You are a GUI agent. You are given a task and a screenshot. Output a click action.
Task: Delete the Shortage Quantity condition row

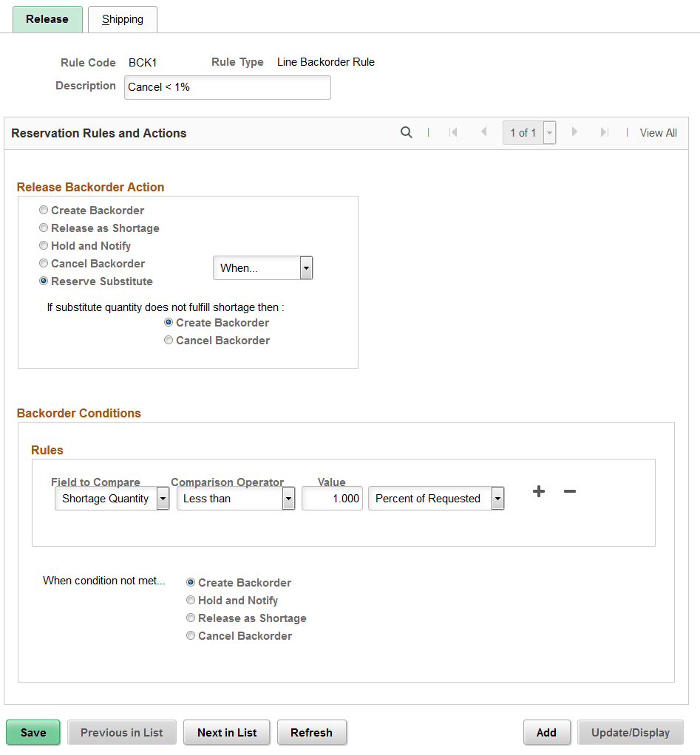569,491
